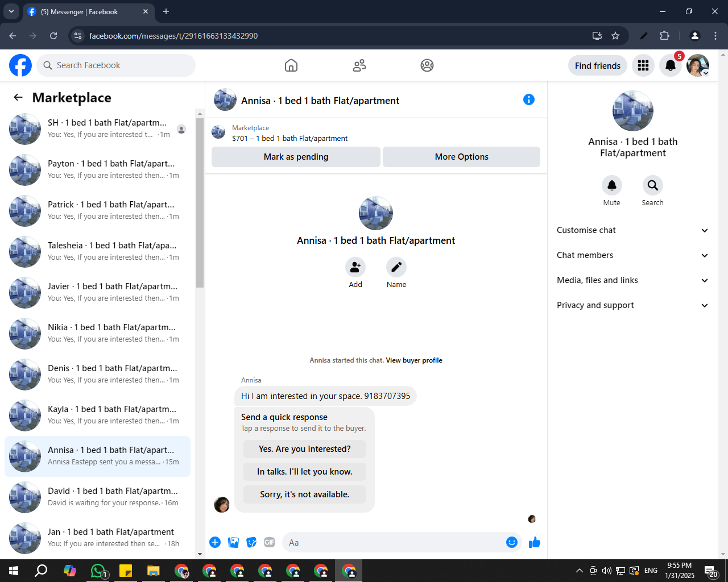Open the notifications bell with 5 badge
Image resolution: width=728 pixels, height=582 pixels.
pyautogui.click(x=671, y=65)
